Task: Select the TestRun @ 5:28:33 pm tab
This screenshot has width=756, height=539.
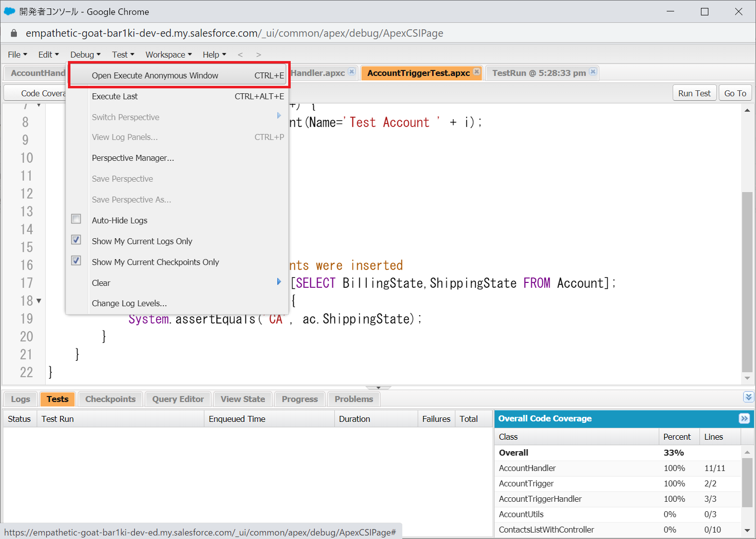Action: [539, 73]
